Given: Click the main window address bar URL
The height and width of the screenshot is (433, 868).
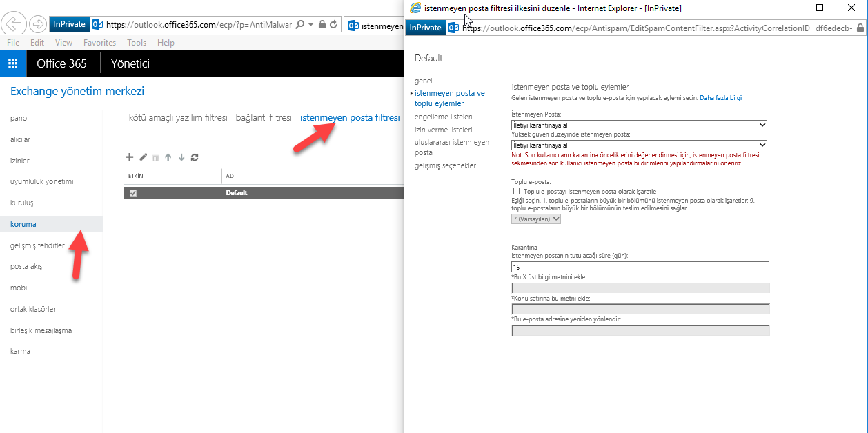Looking at the screenshot, I should (x=199, y=24).
